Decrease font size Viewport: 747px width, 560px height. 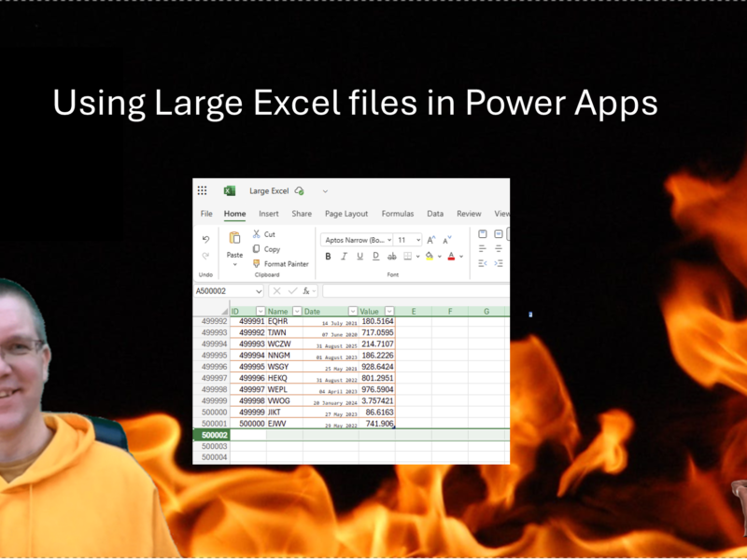coord(447,240)
